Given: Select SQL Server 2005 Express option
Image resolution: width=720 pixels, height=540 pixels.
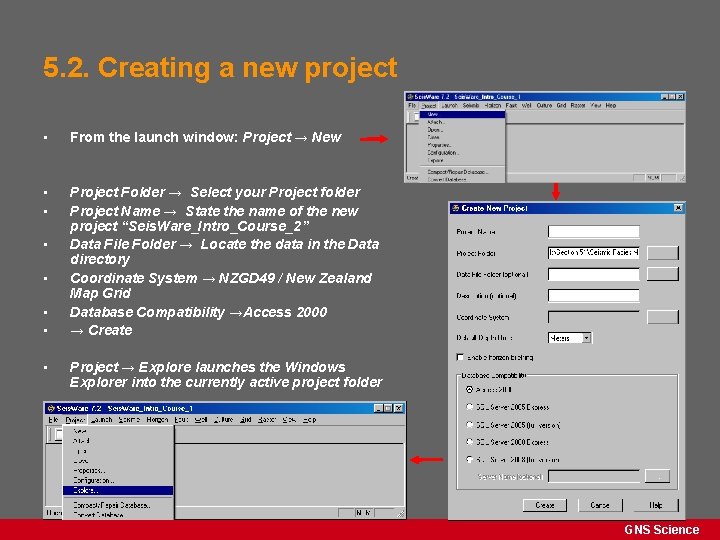Looking at the screenshot, I should point(469,407).
